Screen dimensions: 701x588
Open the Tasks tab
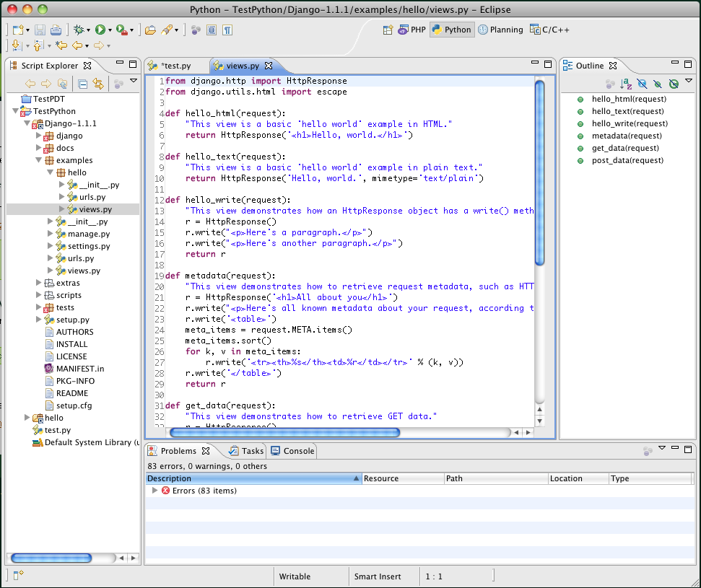(246, 451)
